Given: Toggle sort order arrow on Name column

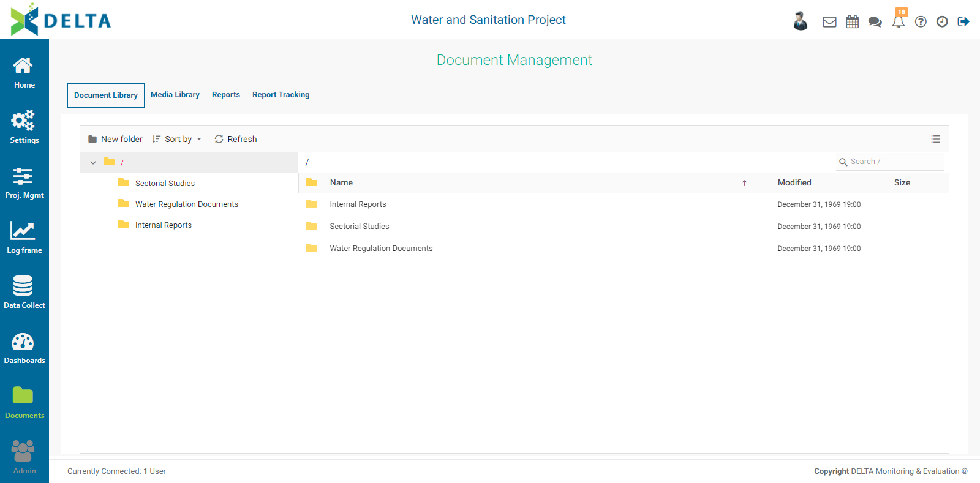Looking at the screenshot, I should tap(744, 183).
